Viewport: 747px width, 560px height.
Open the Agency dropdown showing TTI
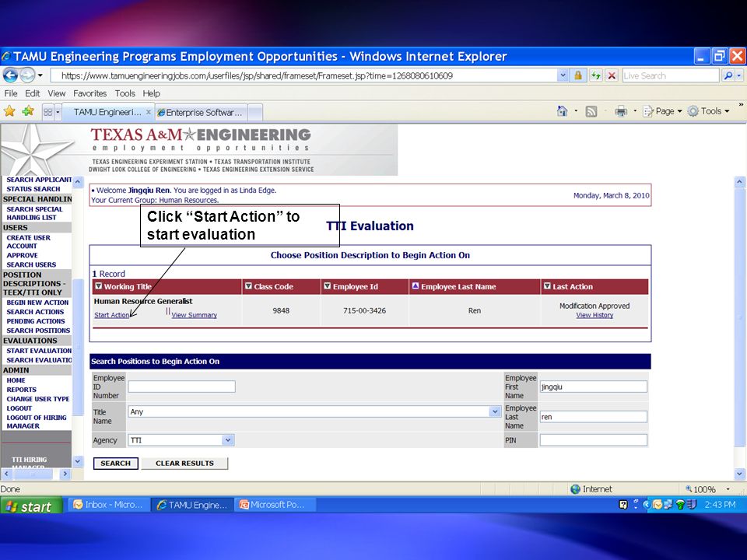(228, 440)
